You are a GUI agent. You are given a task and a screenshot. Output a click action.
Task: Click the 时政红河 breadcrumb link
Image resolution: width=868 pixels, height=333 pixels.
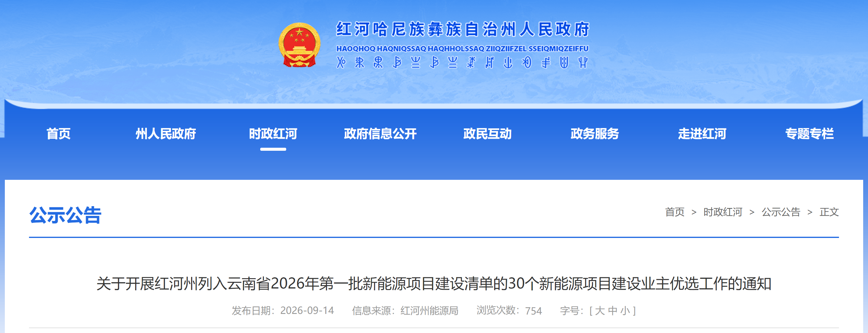[723, 212]
